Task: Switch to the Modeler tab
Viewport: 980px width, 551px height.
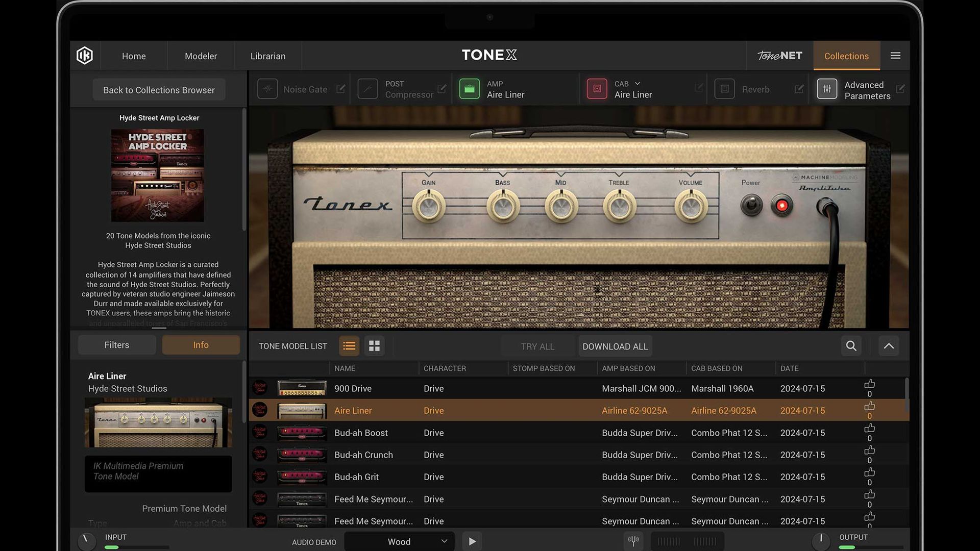Action: pyautogui.click(x=201, y=56)
